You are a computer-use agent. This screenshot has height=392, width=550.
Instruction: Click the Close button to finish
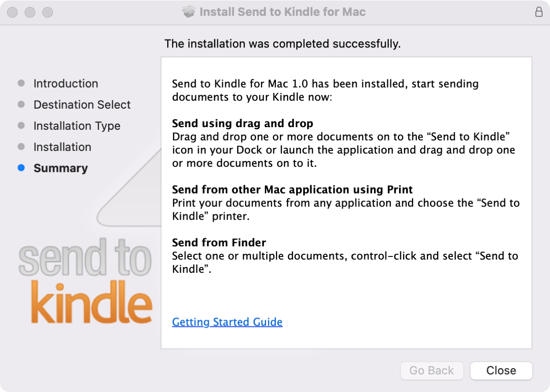501,370
